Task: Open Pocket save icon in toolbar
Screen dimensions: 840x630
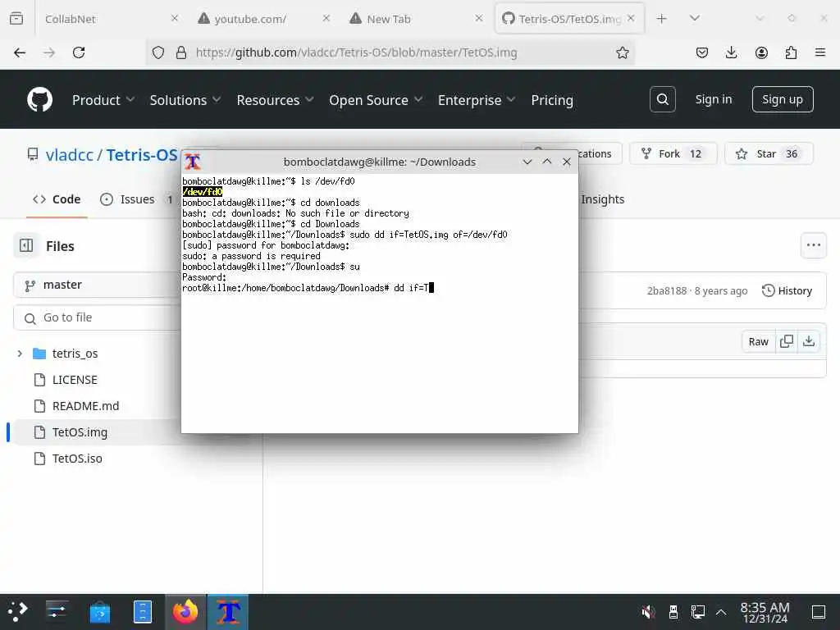Action: point(702,52)
